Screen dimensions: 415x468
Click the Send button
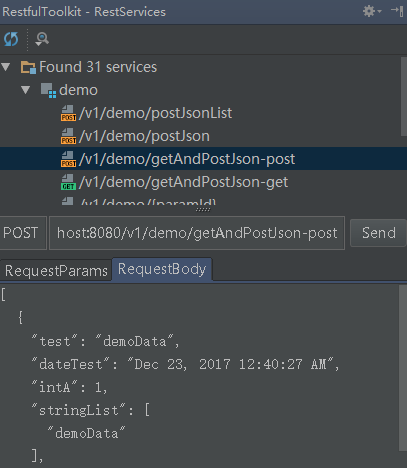pos(378,233)
